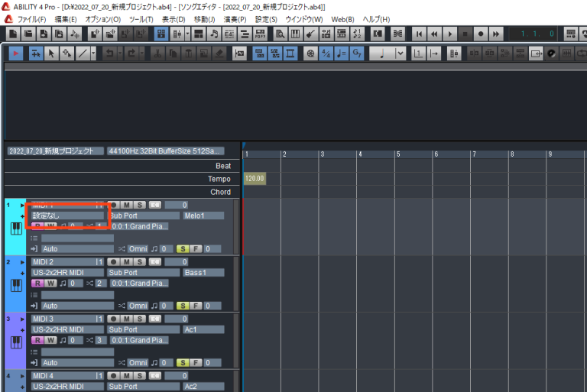This screenshot has width=587, height=392.
Task: Click the rewind button in the transport
Action: click(434, 34)
